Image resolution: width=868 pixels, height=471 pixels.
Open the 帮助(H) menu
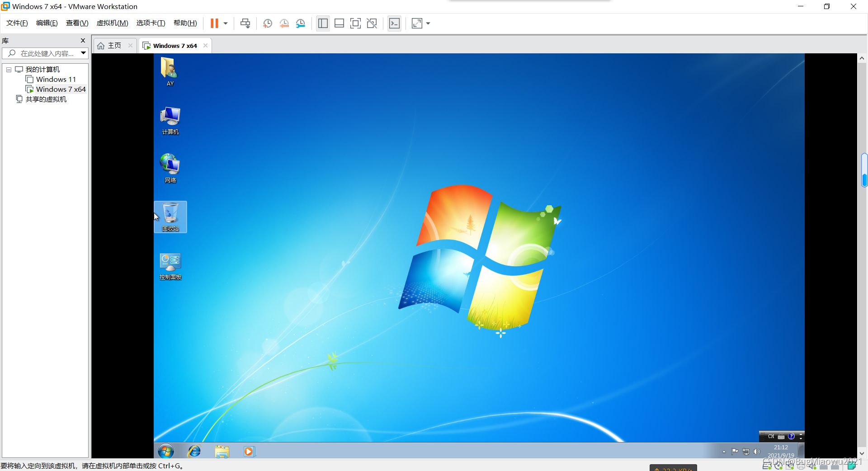click(x=185, y=23)
